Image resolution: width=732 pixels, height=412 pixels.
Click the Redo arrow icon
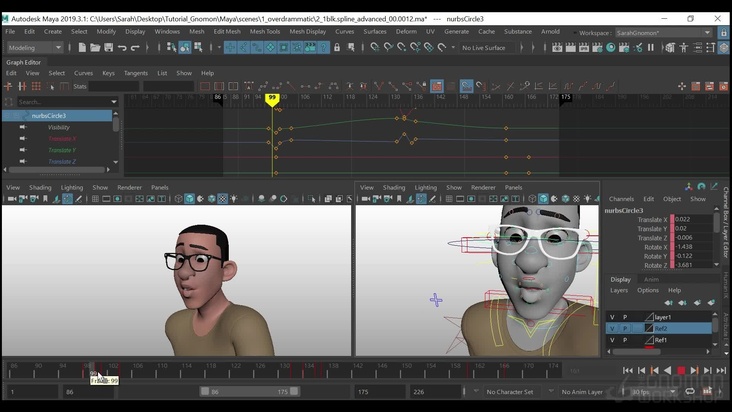135,48
